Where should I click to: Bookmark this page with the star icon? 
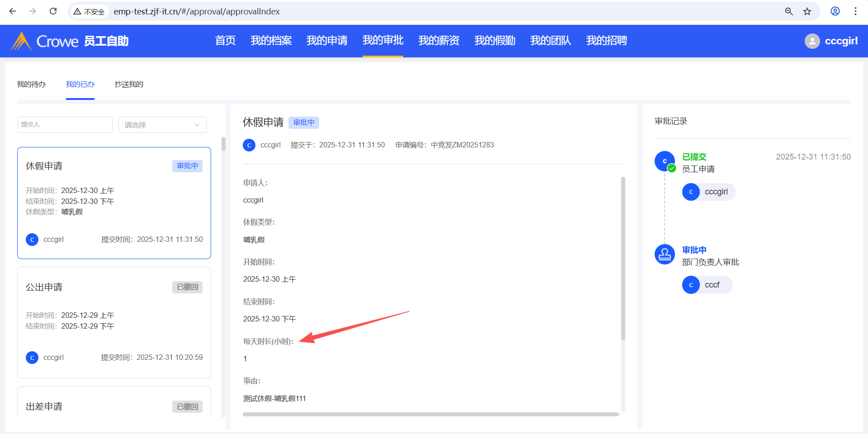807,11
